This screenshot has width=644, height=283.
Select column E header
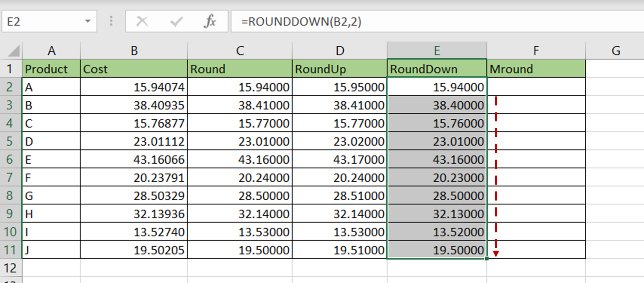pyautogui.click(x=437, y=50)
